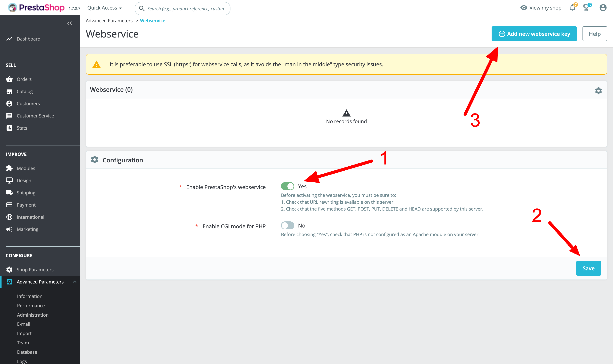Image resolution: width=613 pixels, height=364 pixels.
Task: Open the Dashboard from its trend-line icon
Action: pos(9,39)
